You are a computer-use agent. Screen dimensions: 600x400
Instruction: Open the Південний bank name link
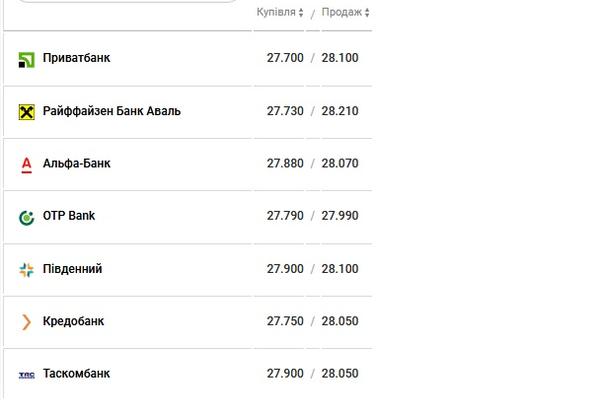72,269
